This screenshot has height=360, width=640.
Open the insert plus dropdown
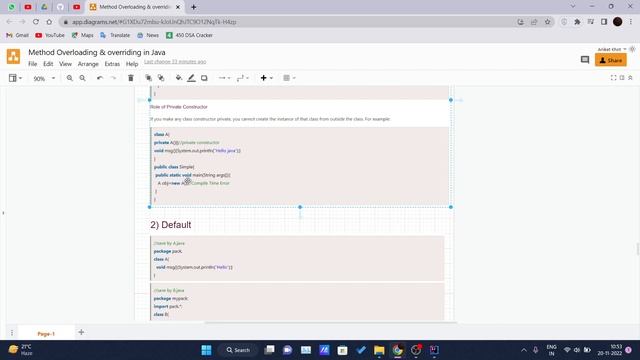[x=267, y=78]
